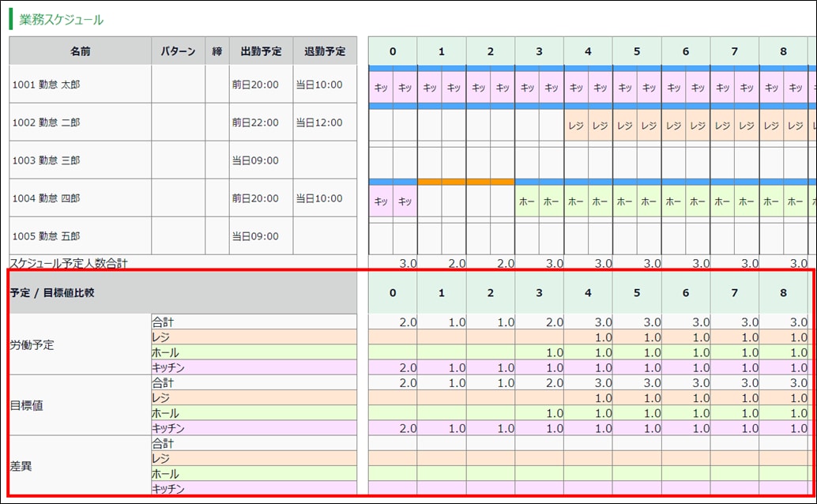The width and height of the screenshot is (817, 504).
Task: Click the orange bar in 勤怠 四郎's timeline
Action: 466,182
